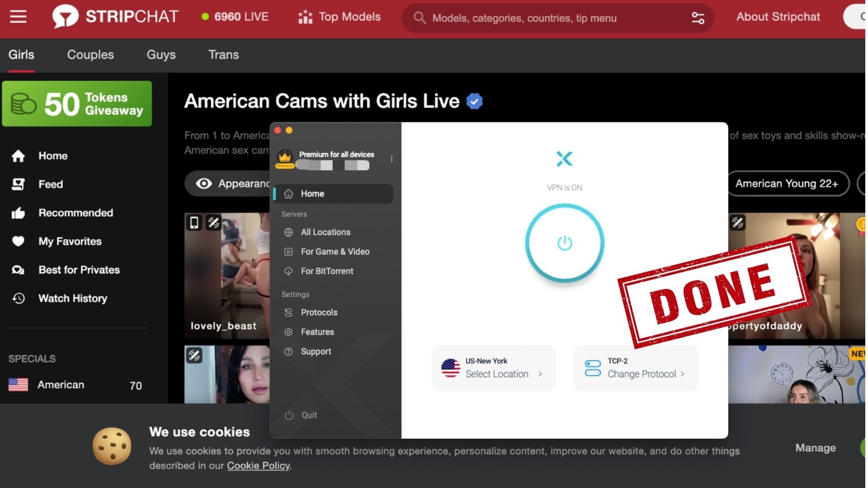Select For BitTorrent servers in VPN
Viewport: 868px width, 488px height.
[327, 271]
